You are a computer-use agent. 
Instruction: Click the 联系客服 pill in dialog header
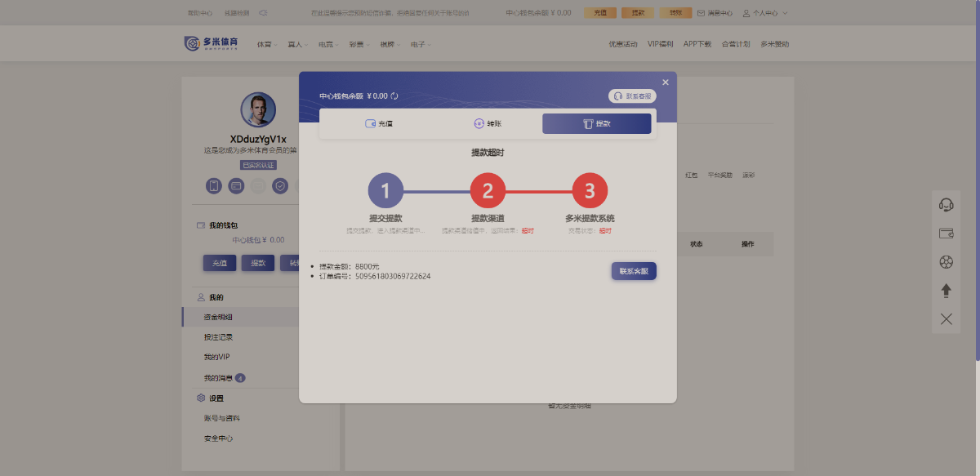tap(632, 96)
